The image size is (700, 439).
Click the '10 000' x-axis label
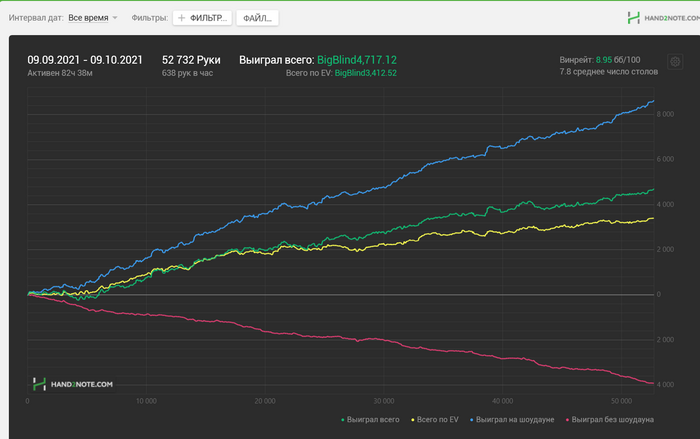pos(146,401)
